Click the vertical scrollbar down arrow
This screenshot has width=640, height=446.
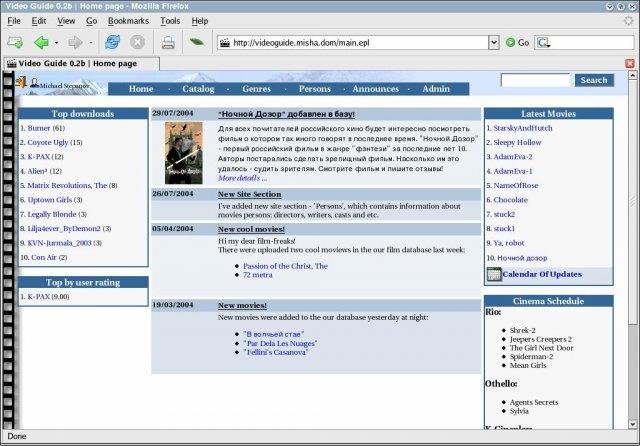click(x=632, y=424)
